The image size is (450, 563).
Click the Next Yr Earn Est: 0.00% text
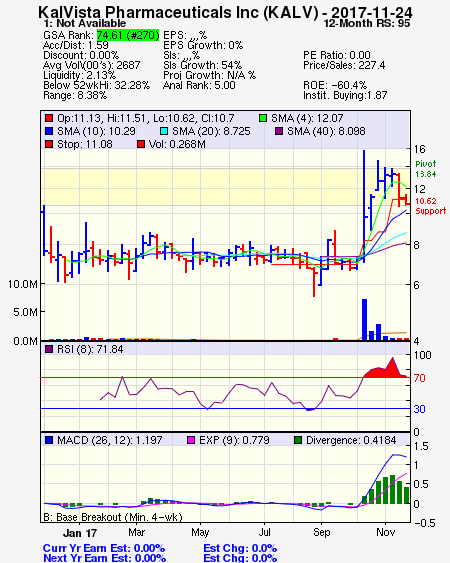(x=105, y=558)
